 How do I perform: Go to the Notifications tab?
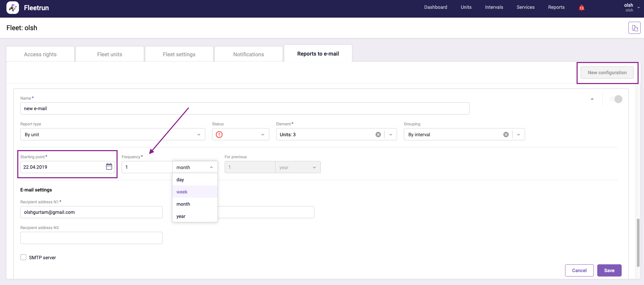(248, 54)
